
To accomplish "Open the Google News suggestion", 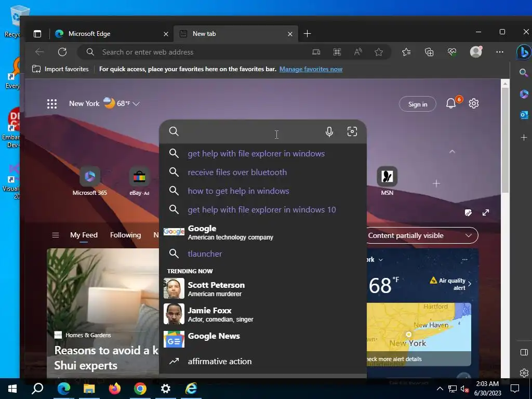I will click(x=263, y=339).
